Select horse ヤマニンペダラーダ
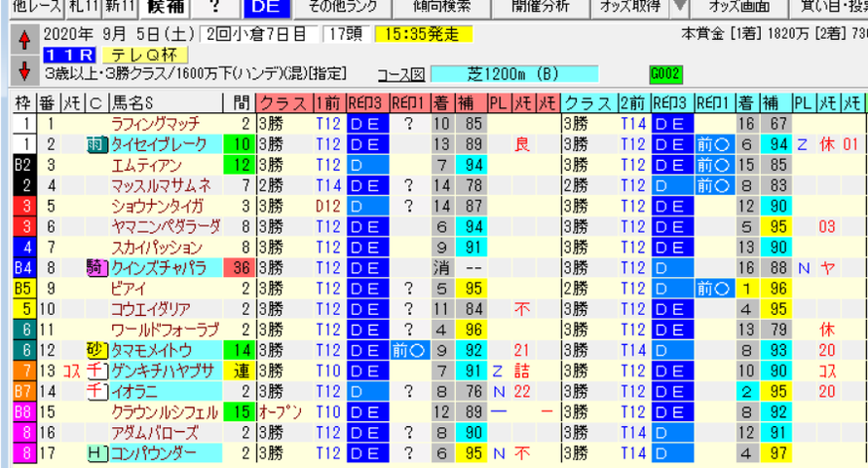This screenshot has height=468, width=868. coord(166,227)
